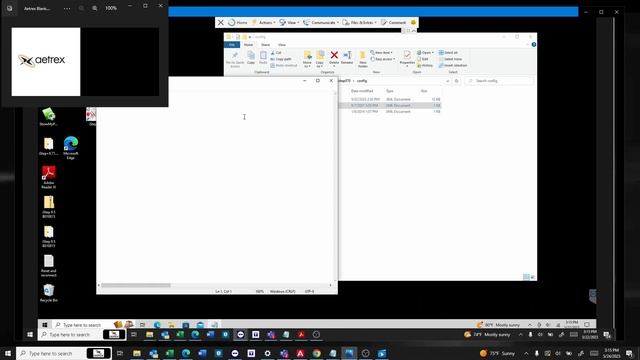Select Reset and reconnect desktop file

coord(49,265)
